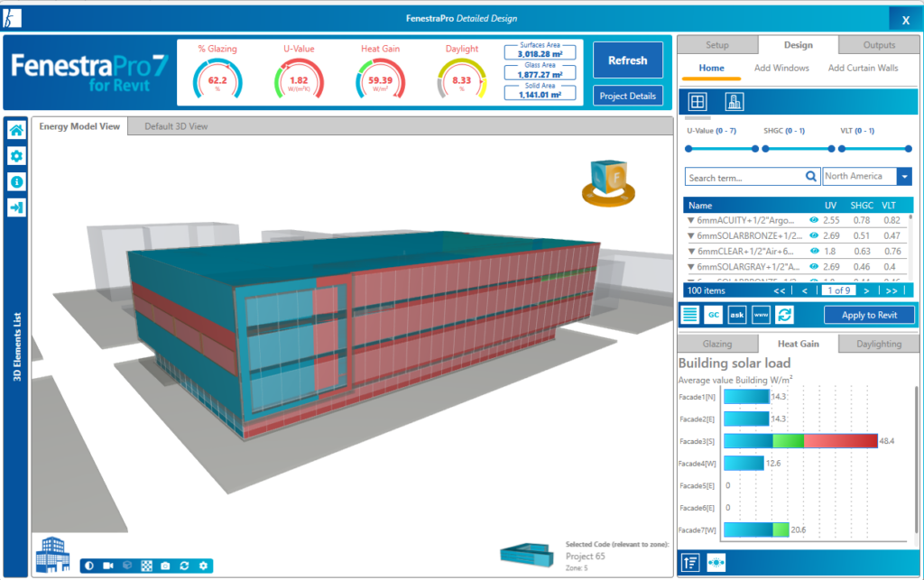Screen dimensions: 924x580
Task: Open the Add Curtain Walls sub-tab
Action: [863, 69]
